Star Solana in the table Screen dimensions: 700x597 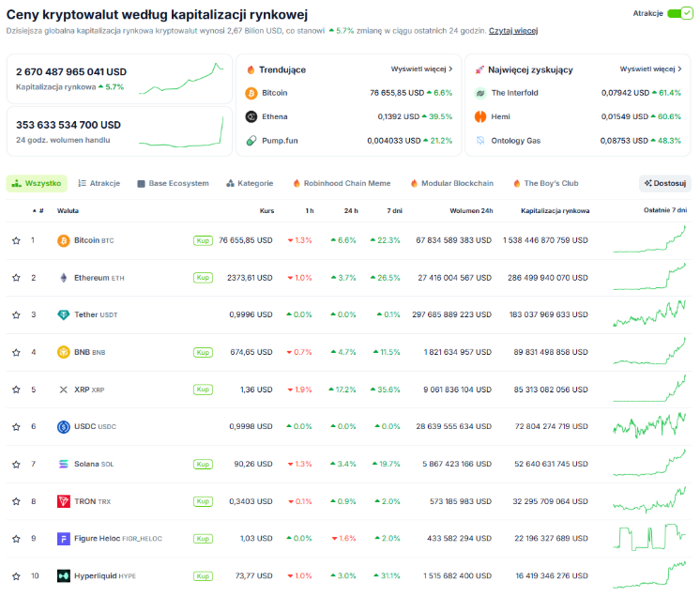click(17, 465)
